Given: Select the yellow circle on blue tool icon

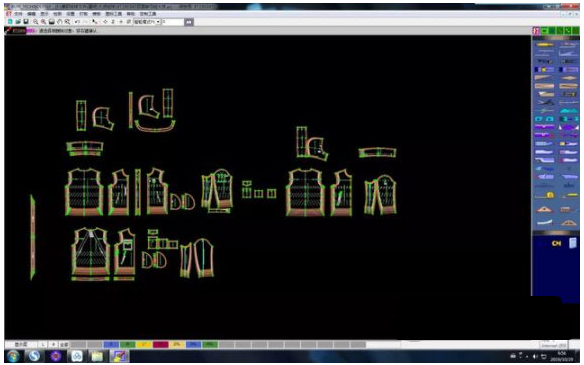Looking at the screenshot, I should [545, 69].
